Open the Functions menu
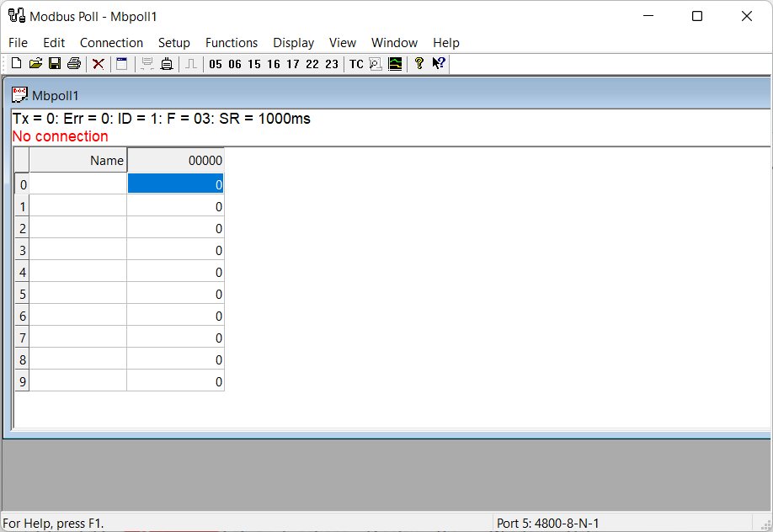 232,43
